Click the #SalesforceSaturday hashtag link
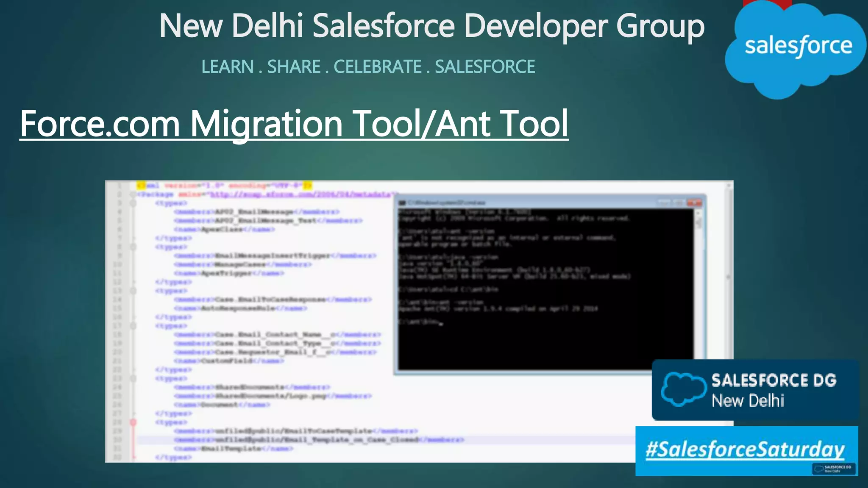Image resolution: width=868 pixels, height=488 pixels. (745, 449)
